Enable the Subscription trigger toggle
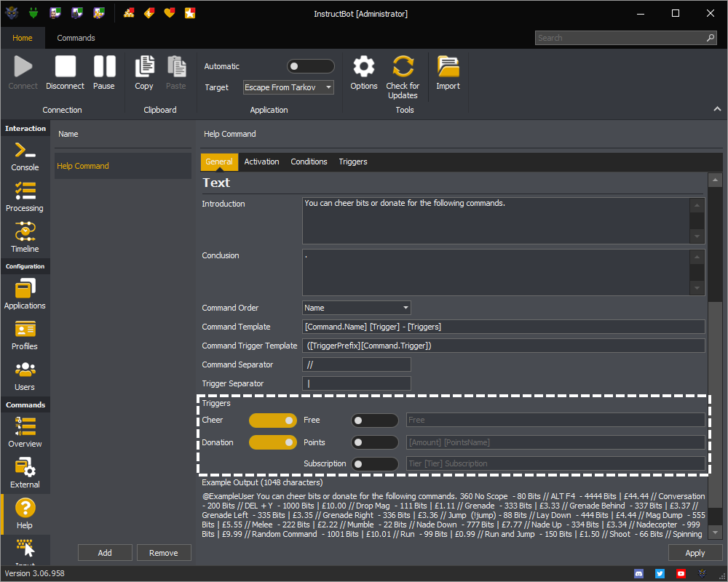 (x=375, y=463)
